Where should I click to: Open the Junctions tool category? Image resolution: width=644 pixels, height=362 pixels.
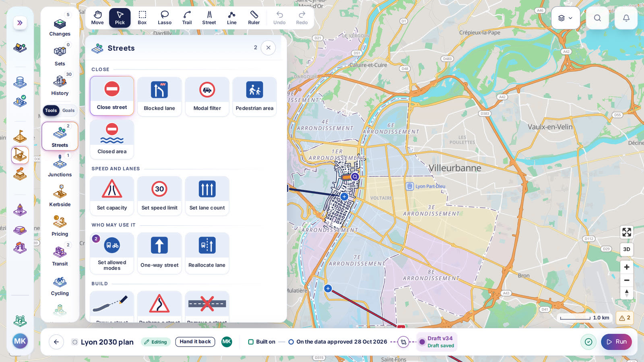(60, 166)
